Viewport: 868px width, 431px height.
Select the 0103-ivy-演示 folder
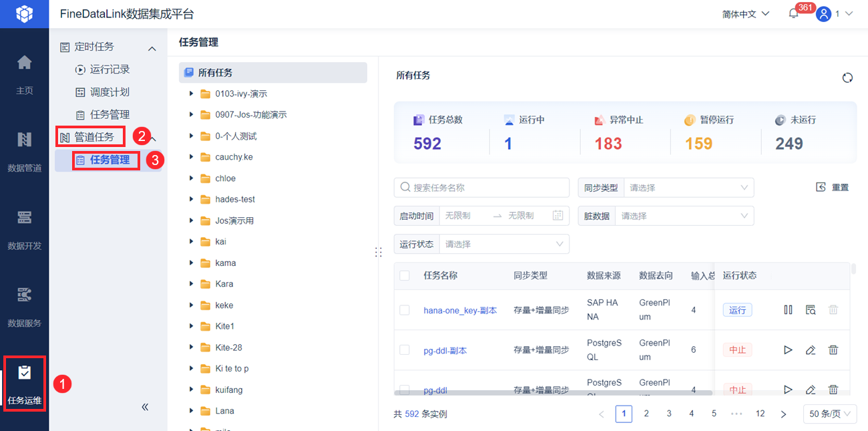click(x=241, y=94)
